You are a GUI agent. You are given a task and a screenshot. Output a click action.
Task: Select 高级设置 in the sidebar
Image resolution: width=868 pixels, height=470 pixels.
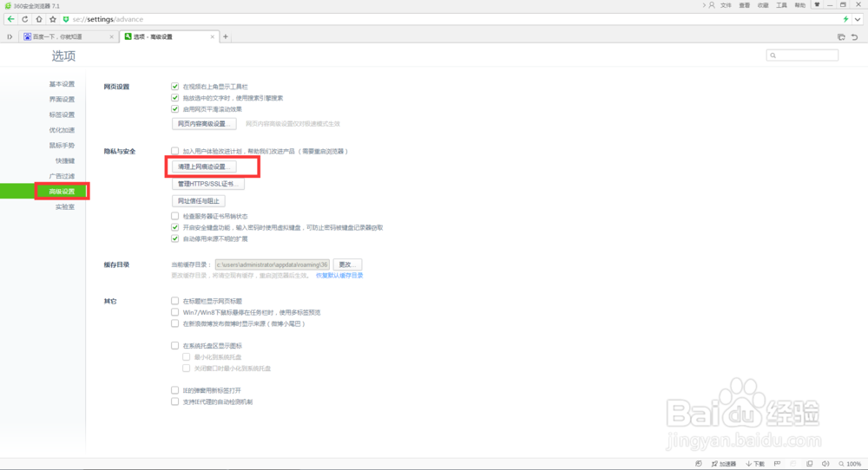click(62, 192)
